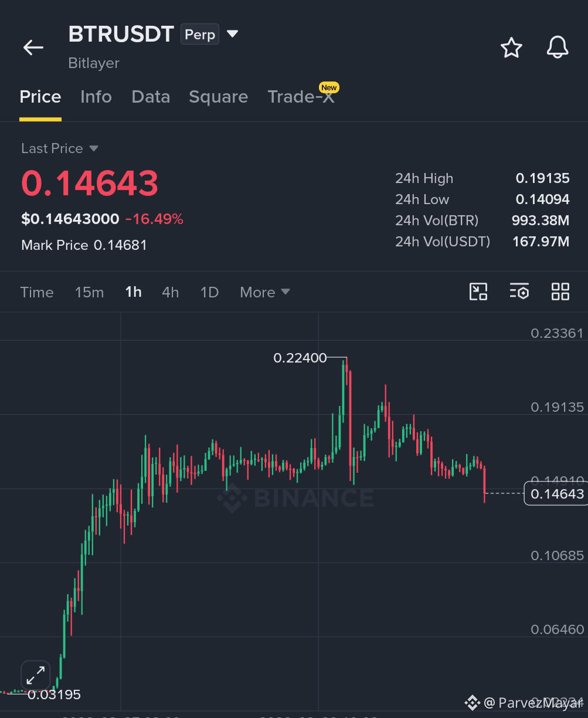Switch to the Square tab

click(x=218, y=97)
